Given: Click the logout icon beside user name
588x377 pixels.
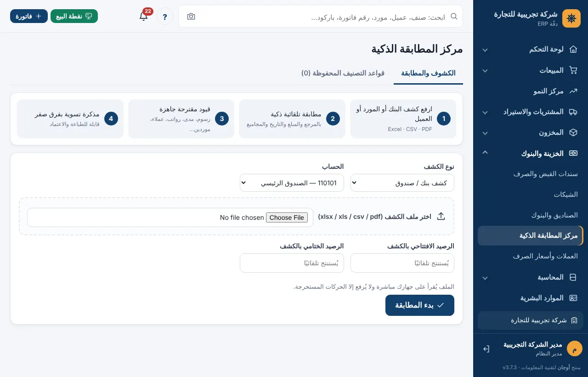Looking at the screenshot, I should click(486, 349).
